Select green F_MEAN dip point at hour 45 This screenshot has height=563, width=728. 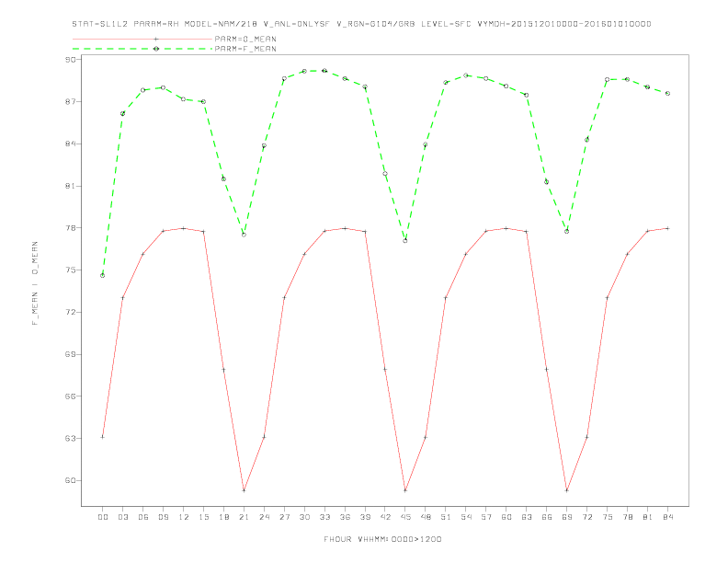click(x=405, y=241)
